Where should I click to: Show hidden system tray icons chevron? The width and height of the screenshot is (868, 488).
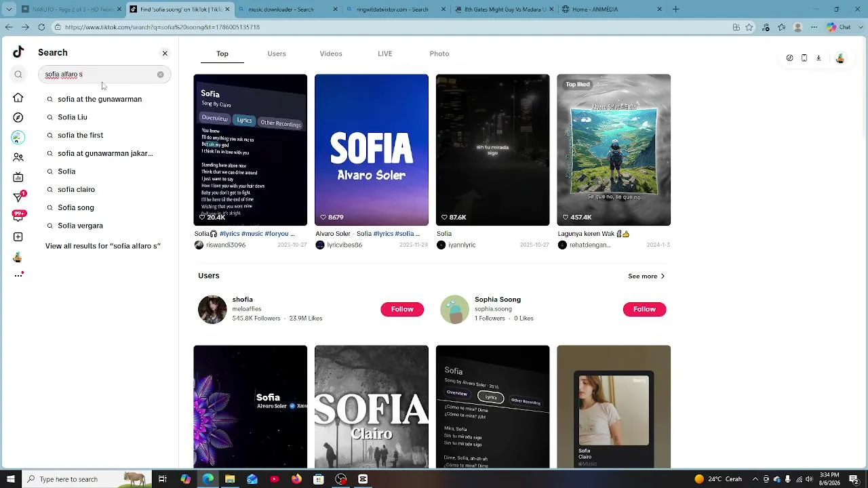(755, 479)
